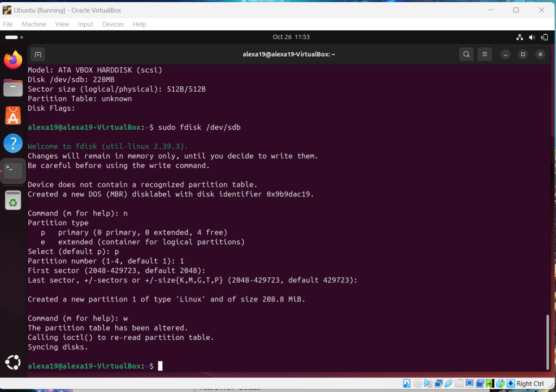Open the VirtualBox View menu
Viewport: 556px width, 392px height.
[62, 24]
